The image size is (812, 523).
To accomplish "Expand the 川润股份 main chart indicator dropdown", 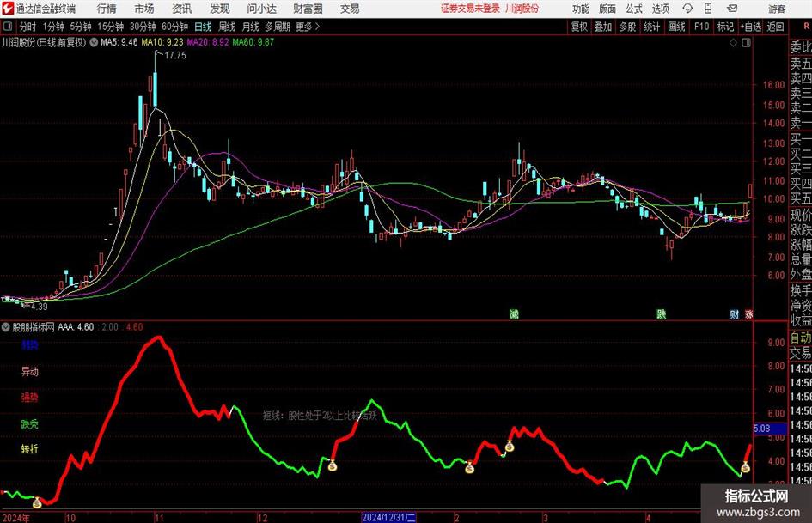I will 94,42.
